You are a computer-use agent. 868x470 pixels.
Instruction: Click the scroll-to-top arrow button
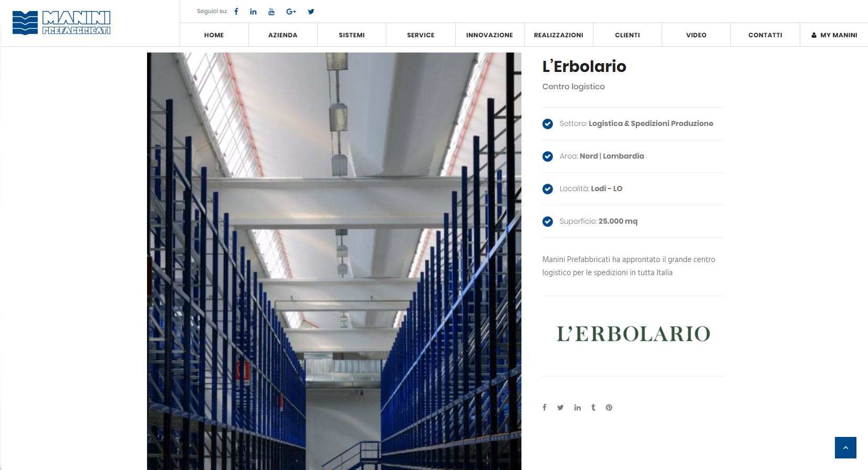click(x=845, y=447)
